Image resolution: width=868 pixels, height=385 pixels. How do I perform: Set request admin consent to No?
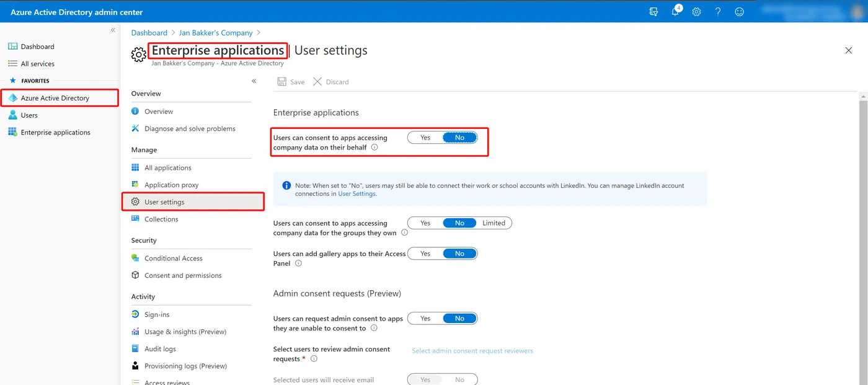click(x=459, y=319)
